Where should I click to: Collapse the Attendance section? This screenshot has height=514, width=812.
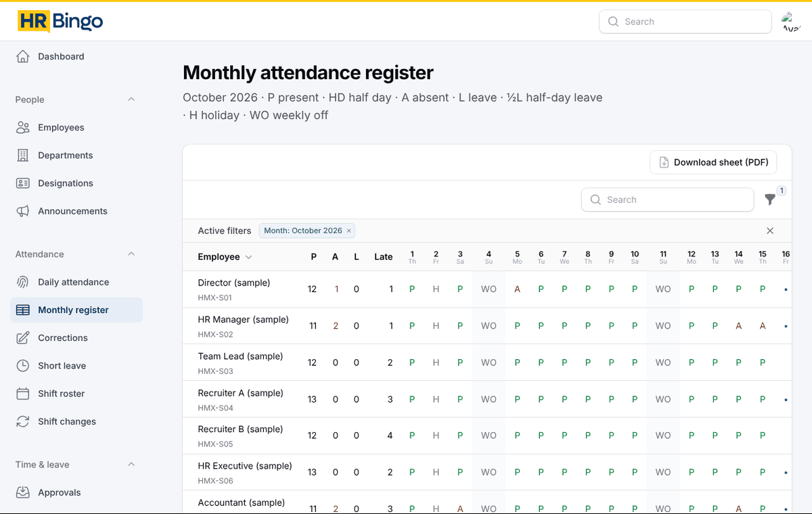click(x=131, y=254)
